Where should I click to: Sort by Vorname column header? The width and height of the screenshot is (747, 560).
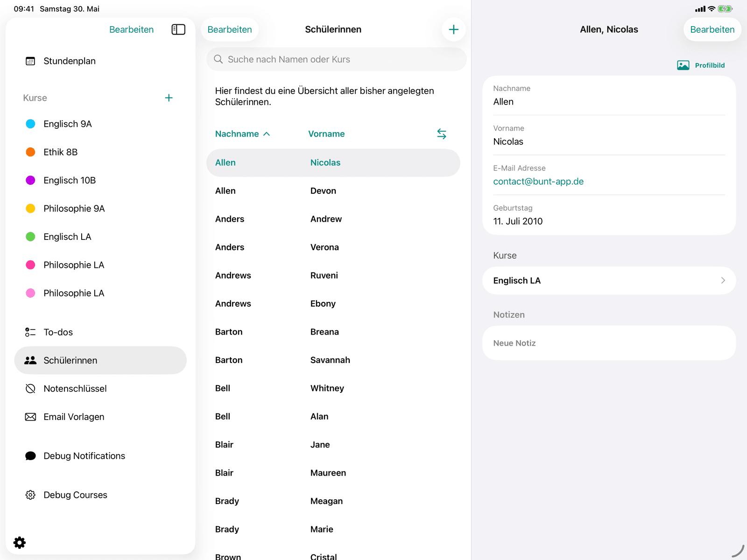[326, 134]
